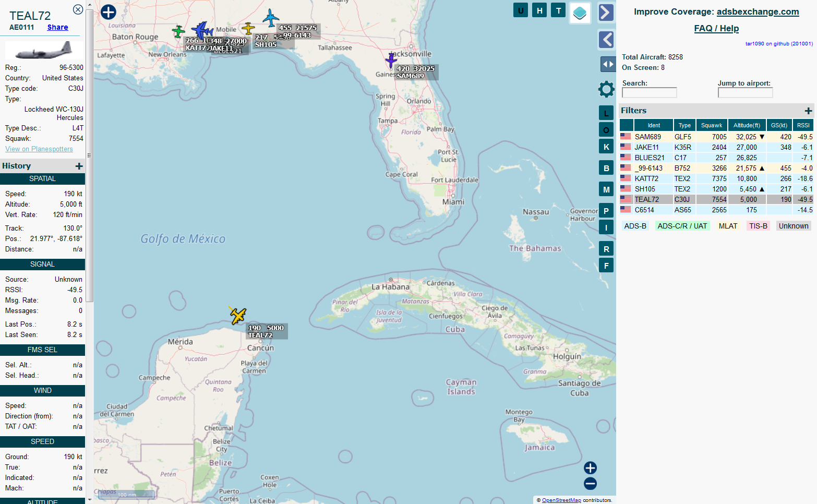Screen dimensions: 817x504
Task: Select the KATT72 row in aircraft table
Action: click(x=716, y=178)
